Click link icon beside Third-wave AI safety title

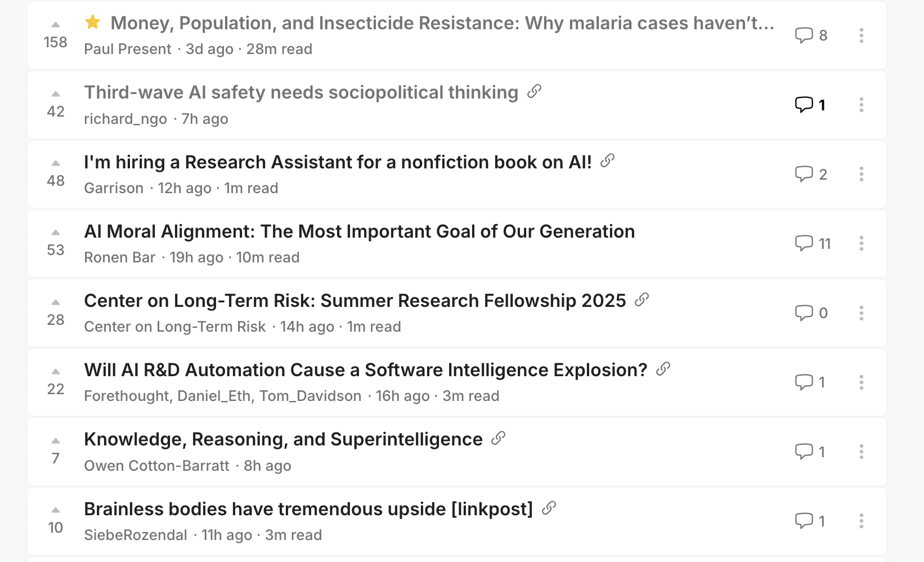click(535, 91)
